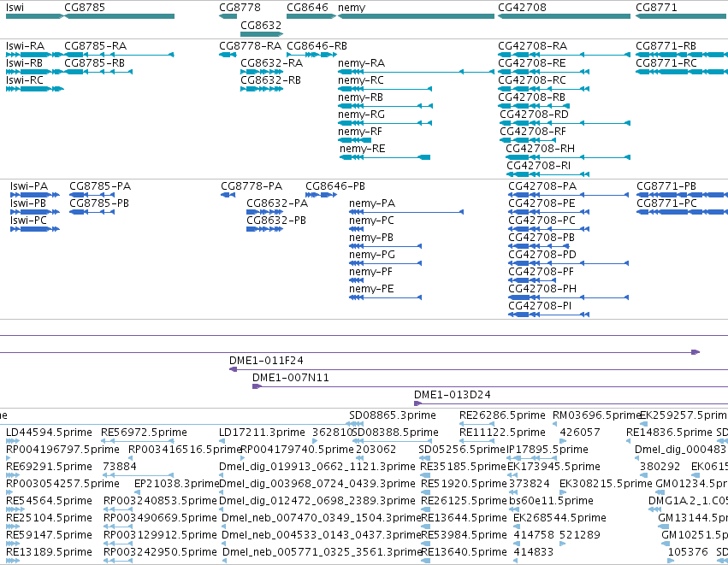Select transcript CG42708-RA

point(564,55)
